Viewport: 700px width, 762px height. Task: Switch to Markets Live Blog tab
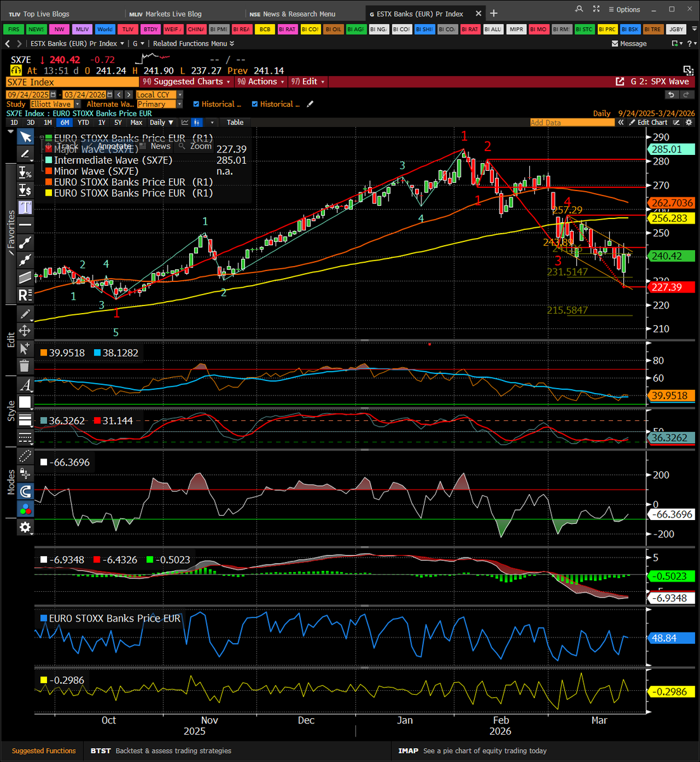(x=165, y=14)
